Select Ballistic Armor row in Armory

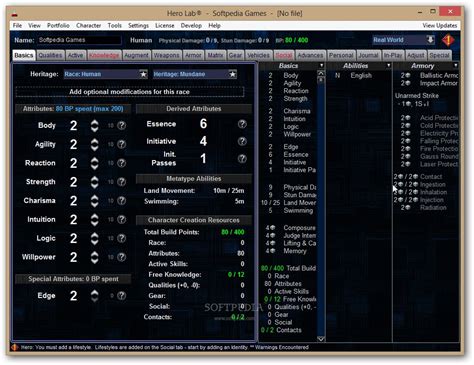[429, 76]
